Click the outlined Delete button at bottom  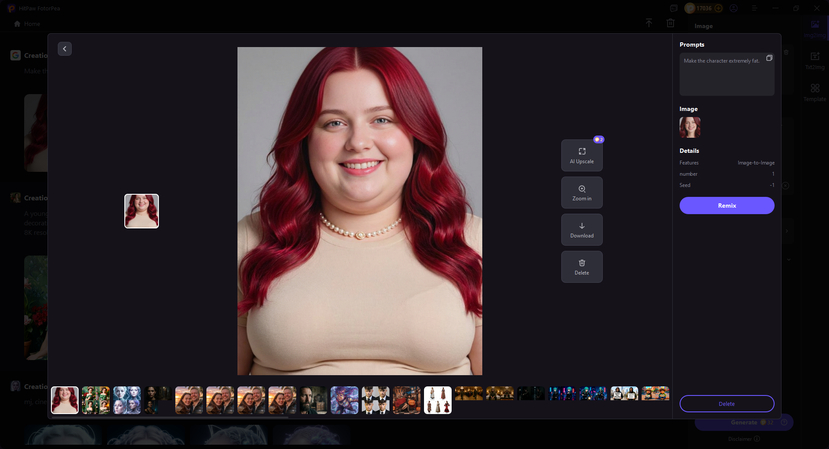[726, 403]
